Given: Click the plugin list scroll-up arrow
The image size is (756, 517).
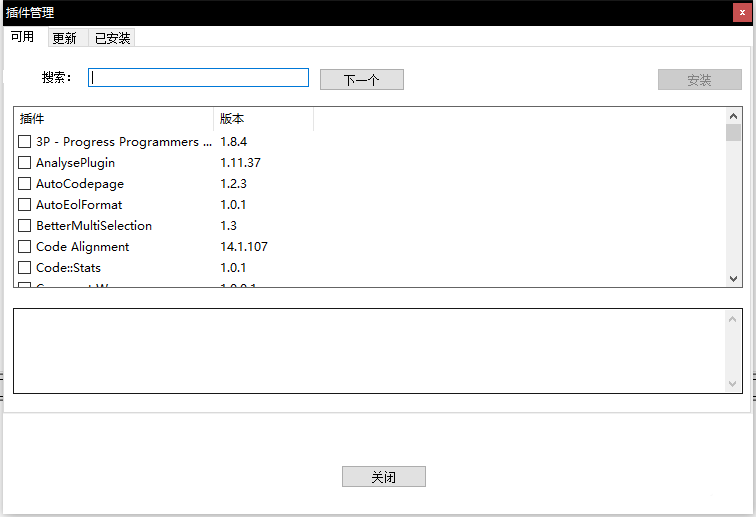Looking at the screenshot, I should pos(733,116).
